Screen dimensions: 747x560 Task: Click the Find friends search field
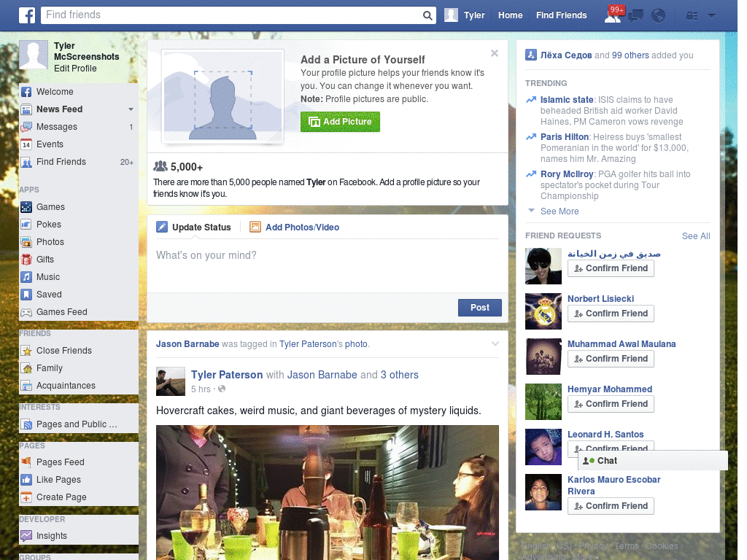231,15
